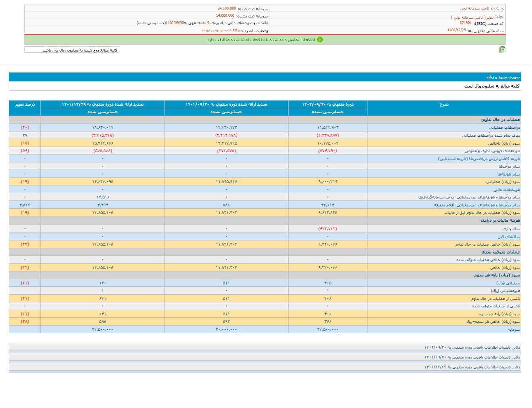Select the ISIC industry code 671901
The width and height of the screenshot is (532, 408).
click(465, 23)
